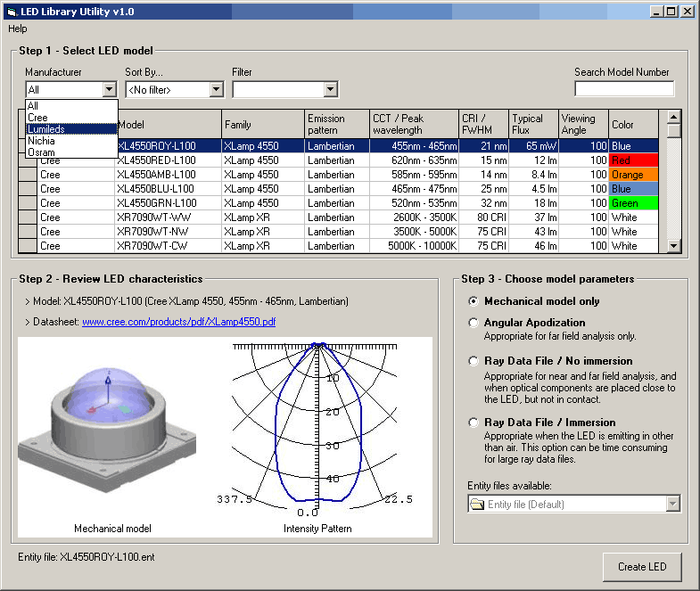Click the CCT / Peak wavelength header
This screenshot has height=591, width=700.
coord(414,125)
